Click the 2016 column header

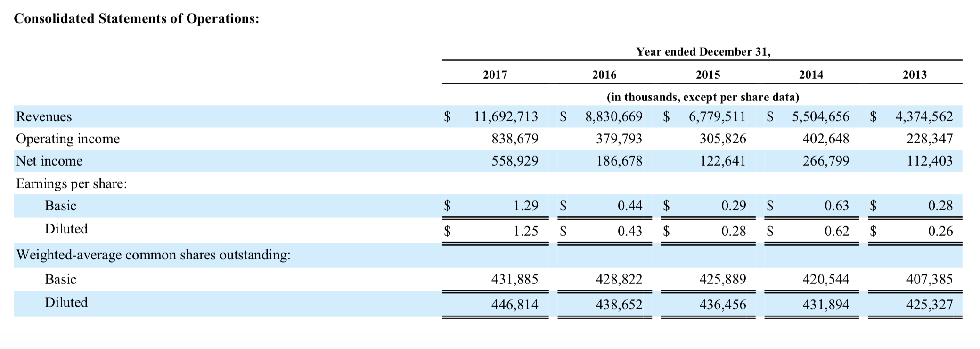click(604, 75)
